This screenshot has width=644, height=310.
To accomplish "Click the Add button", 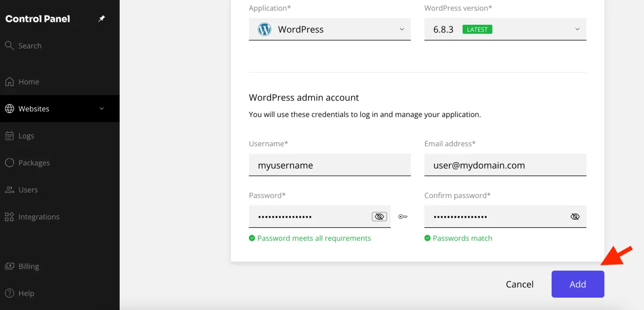I will tap(577, 284).
